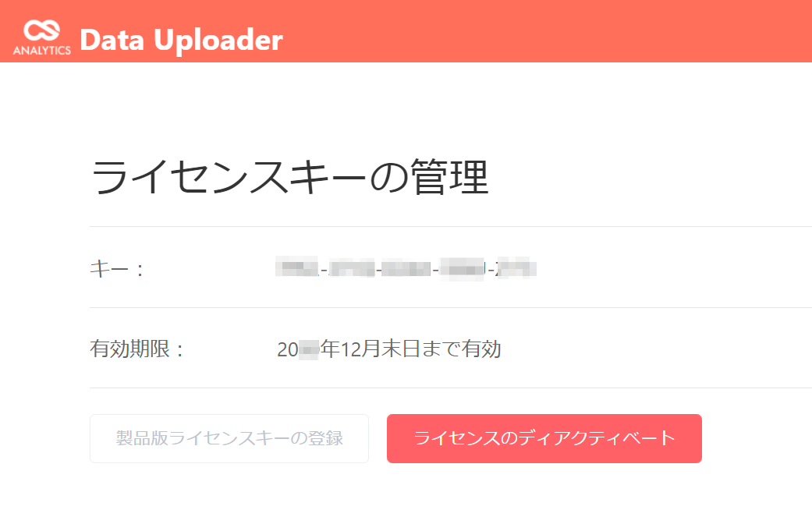812x524 pixels.
Task: Click the infinity-loop Analytics logo icon
Action: click(42, 30)
